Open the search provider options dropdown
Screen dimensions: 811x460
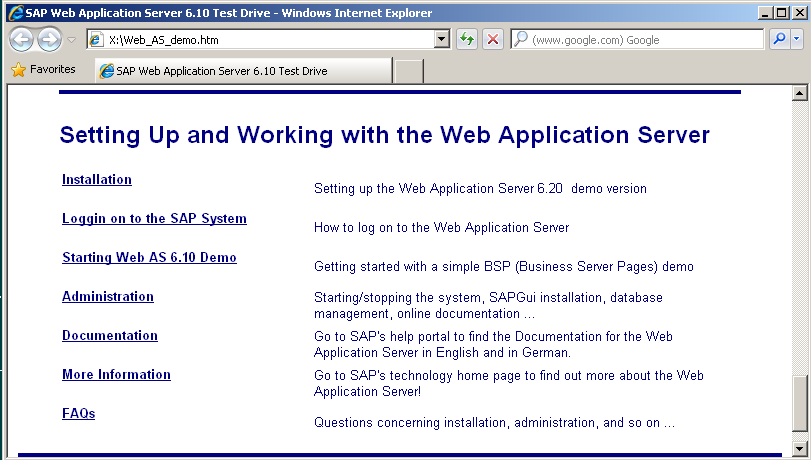coord(797,39)
